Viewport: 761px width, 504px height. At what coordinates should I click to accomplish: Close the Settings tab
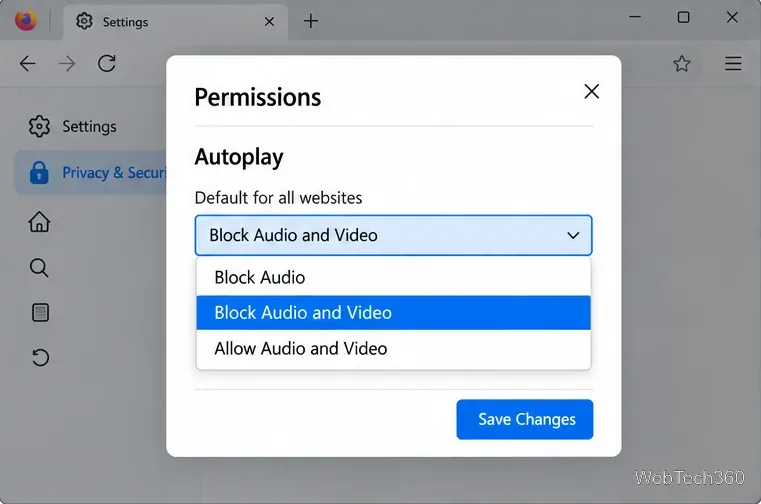pos(269,22)
